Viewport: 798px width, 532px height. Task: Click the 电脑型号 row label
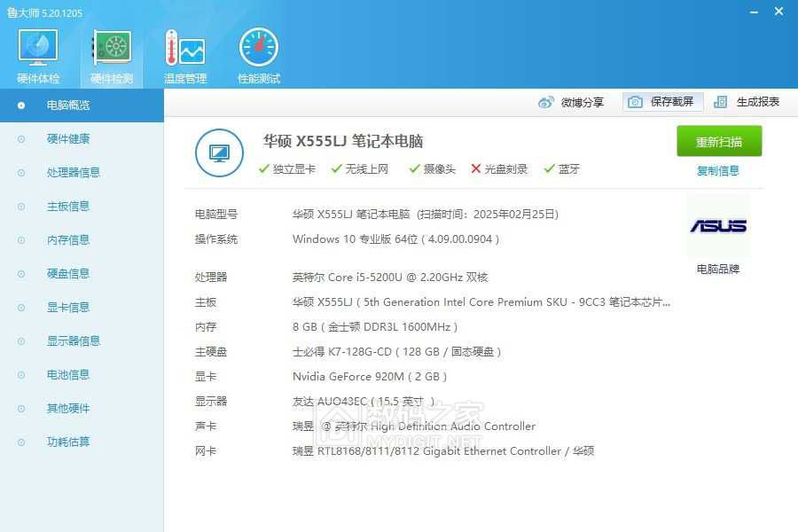[216, 215]
